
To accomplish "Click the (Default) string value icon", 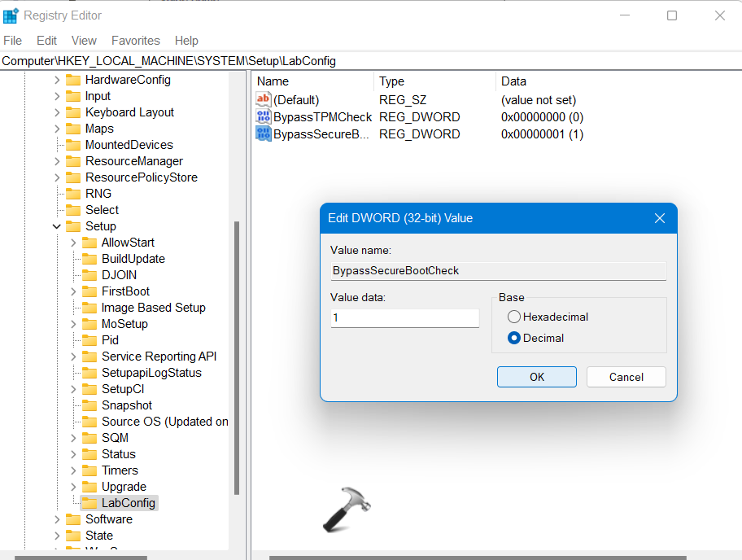I will click(x=264, y=100).
